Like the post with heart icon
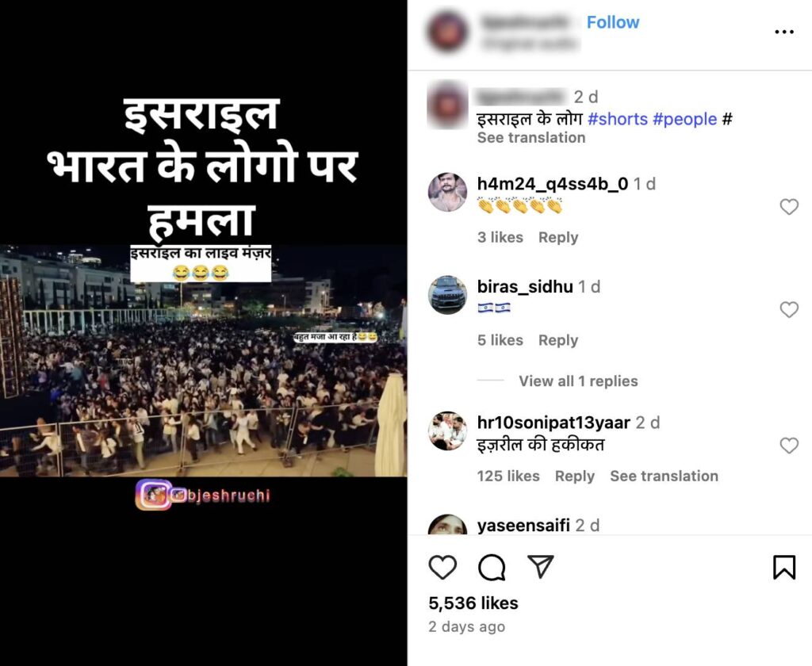This screenshot has width=812, height=666. point(442,567)
